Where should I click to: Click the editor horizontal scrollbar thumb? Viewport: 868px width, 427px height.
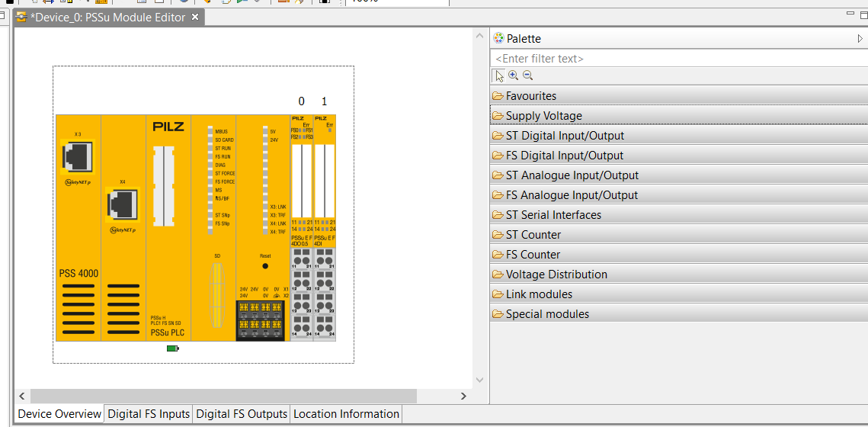223,396
